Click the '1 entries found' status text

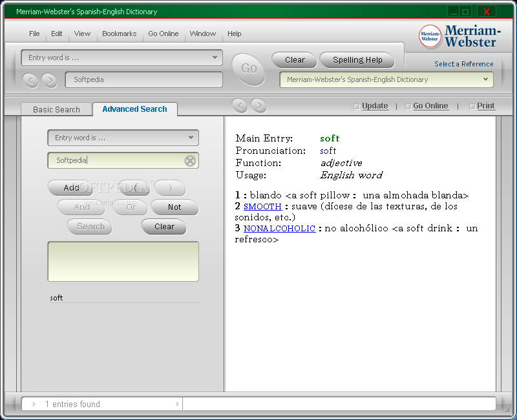pos(72,404)
